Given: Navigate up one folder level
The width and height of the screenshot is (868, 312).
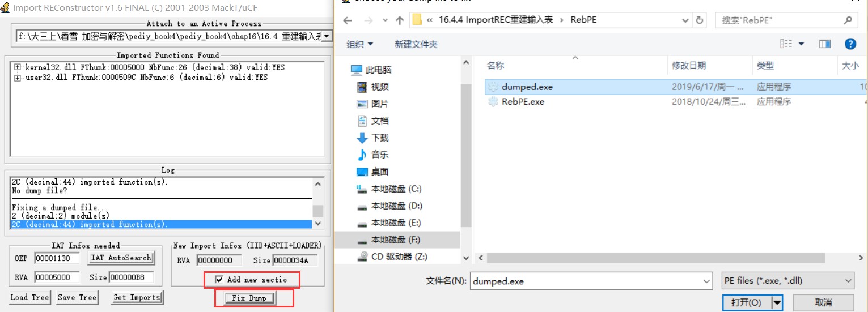Looking at the screenshot, I should click(x=400, y=20).
